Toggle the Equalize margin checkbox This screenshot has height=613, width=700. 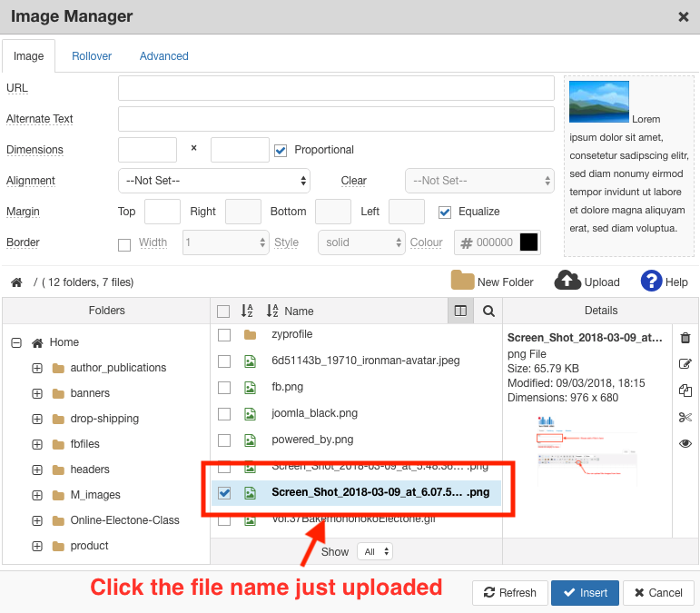[445, 212]
